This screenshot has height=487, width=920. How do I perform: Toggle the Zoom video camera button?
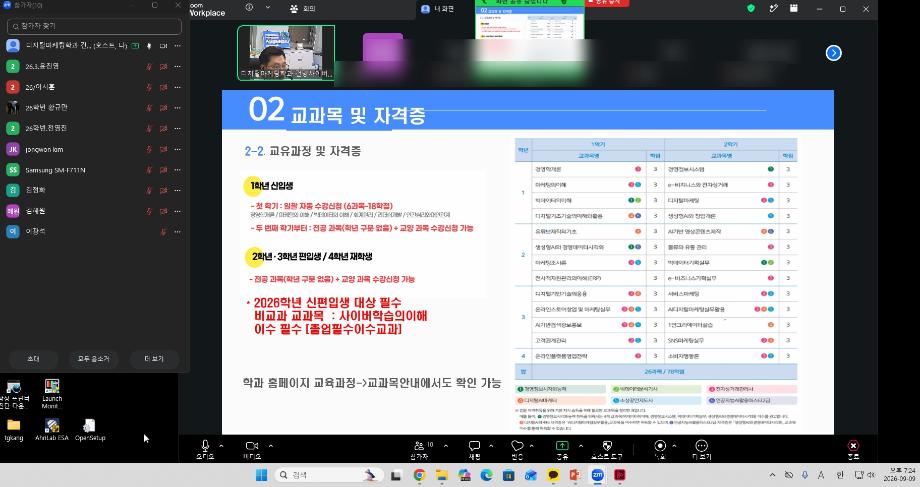[x=252, y=449]
